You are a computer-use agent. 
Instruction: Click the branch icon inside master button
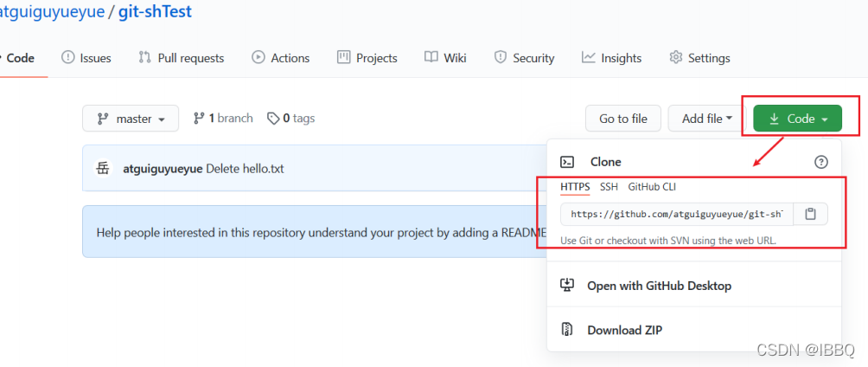(x=102, y=118)
